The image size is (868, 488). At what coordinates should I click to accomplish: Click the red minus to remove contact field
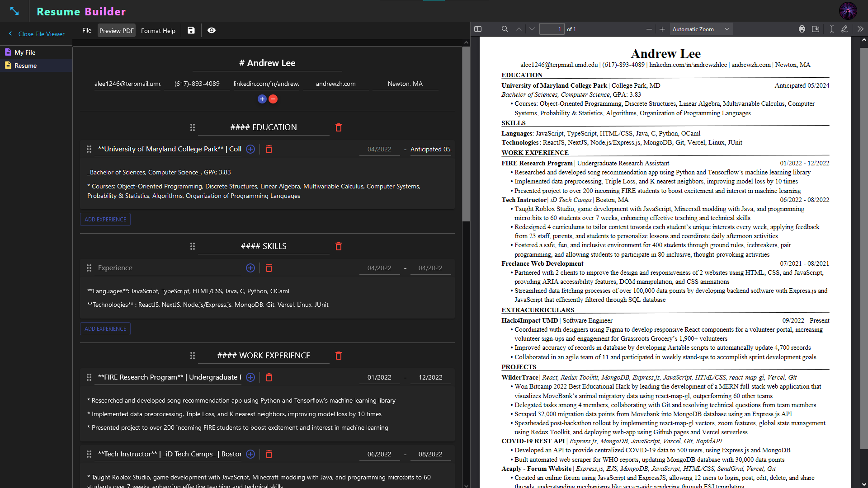point(273,99)
